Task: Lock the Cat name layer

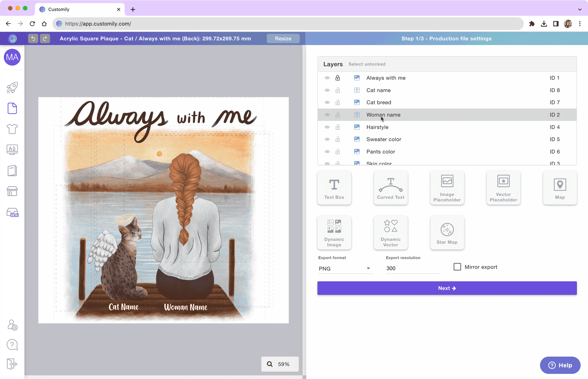Action: (x=337, y=90)
